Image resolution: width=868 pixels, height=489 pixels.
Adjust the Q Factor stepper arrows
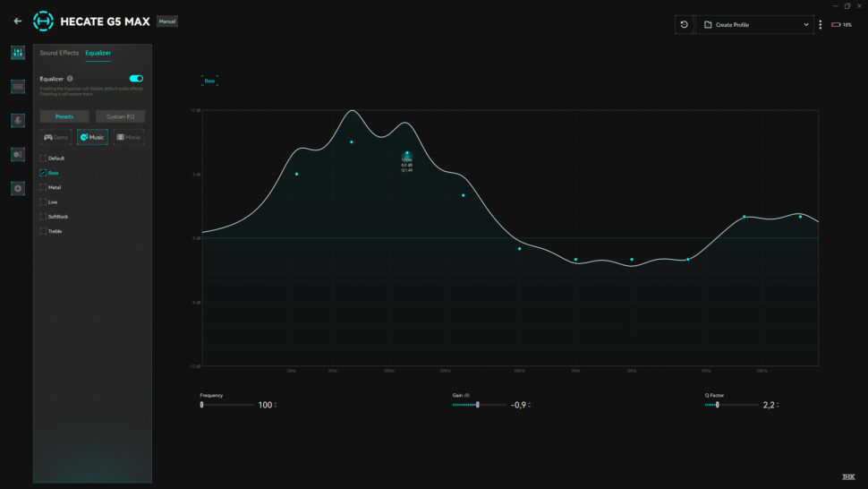(x=778, y=405)
